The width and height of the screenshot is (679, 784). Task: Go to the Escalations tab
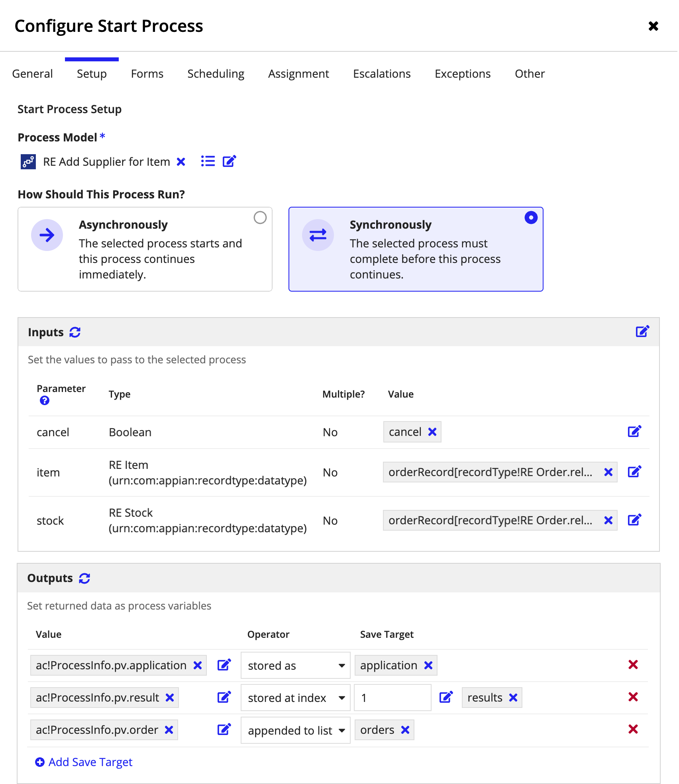382,74
